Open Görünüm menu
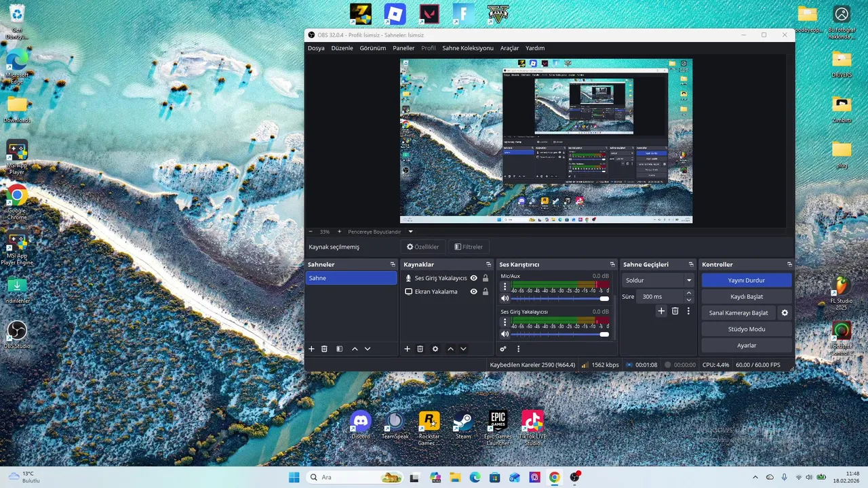This screenshot has width=868, height=488. [x=373, y=48]
